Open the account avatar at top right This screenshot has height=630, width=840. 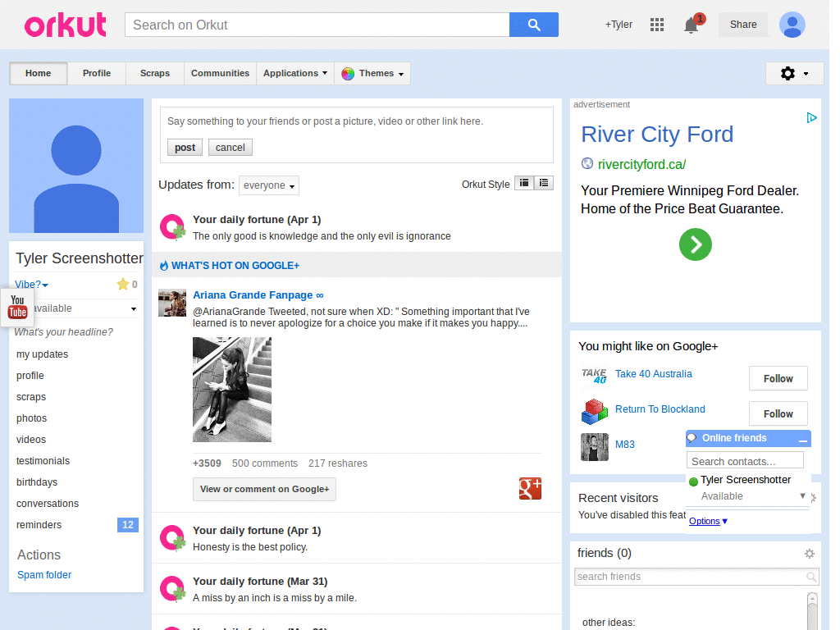pos(792,25)
